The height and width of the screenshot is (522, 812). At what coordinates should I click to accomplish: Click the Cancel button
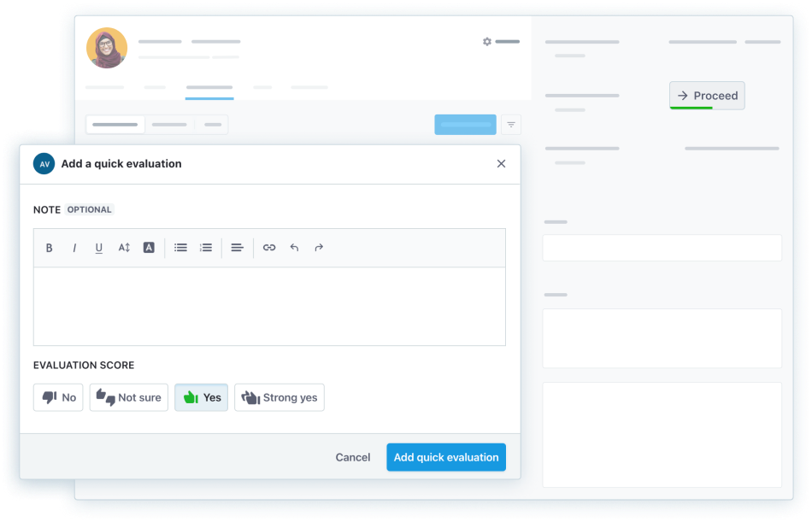click(x=352, y=457)
